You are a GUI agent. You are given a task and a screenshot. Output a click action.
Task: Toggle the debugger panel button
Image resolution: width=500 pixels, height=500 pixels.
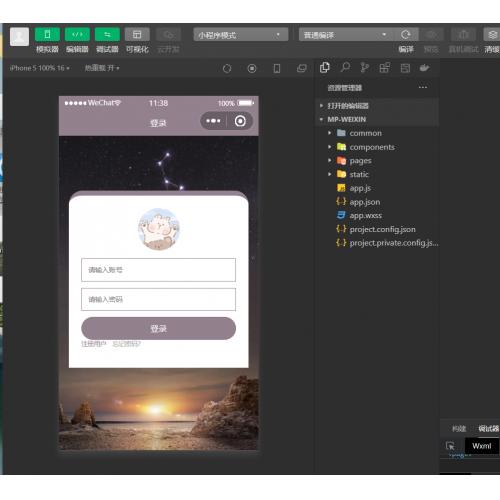[107, 34]
